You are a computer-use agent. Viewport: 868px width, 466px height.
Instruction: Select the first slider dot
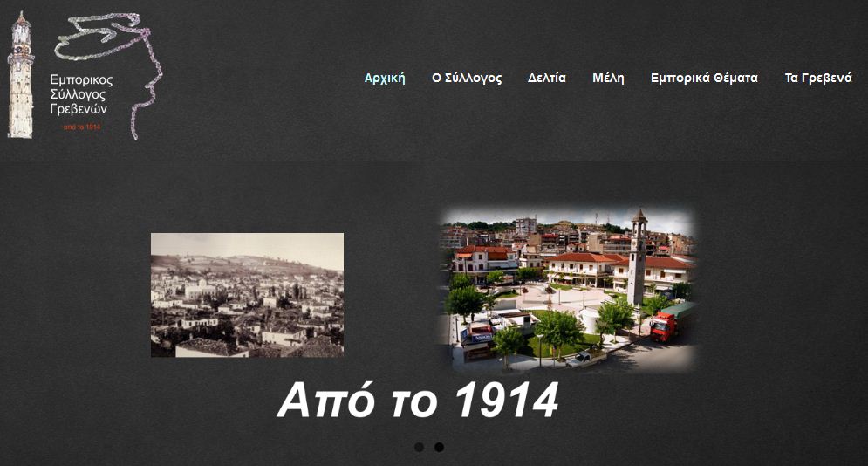tap(419, 447)
